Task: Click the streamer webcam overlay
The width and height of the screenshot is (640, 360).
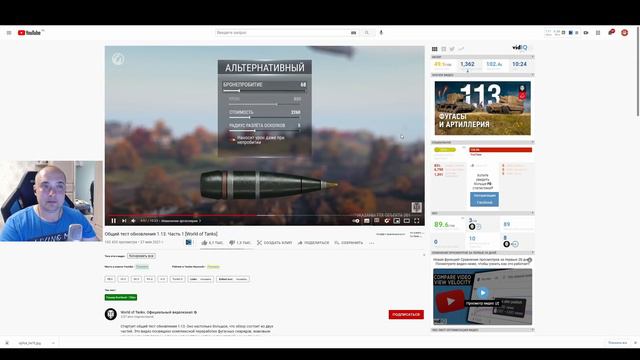Action: click(51, 201)
